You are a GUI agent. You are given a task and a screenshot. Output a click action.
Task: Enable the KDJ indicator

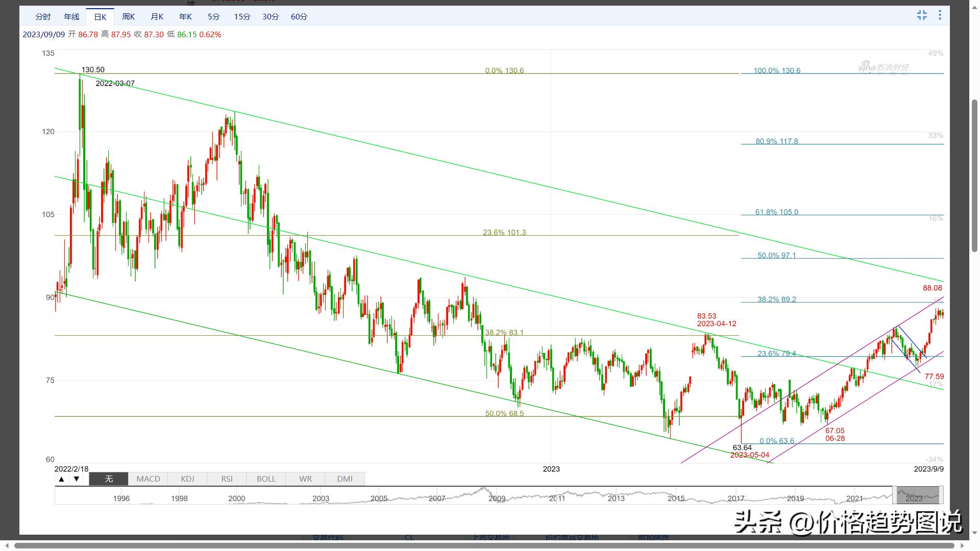click(x=187, y=479)
